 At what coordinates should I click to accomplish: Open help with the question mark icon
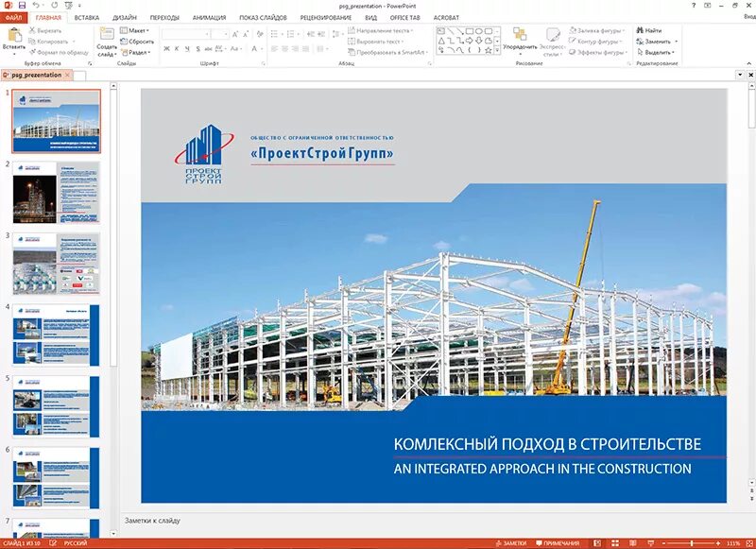point(694,6)
